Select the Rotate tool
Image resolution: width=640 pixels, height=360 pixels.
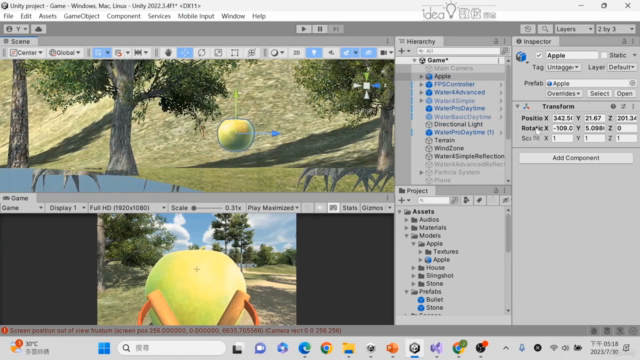202,53
